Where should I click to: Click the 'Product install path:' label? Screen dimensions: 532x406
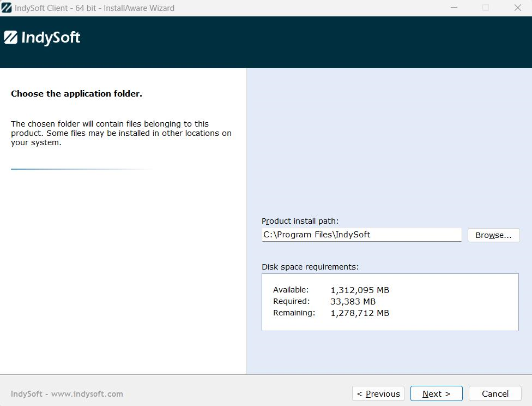(x=300, y=221)
